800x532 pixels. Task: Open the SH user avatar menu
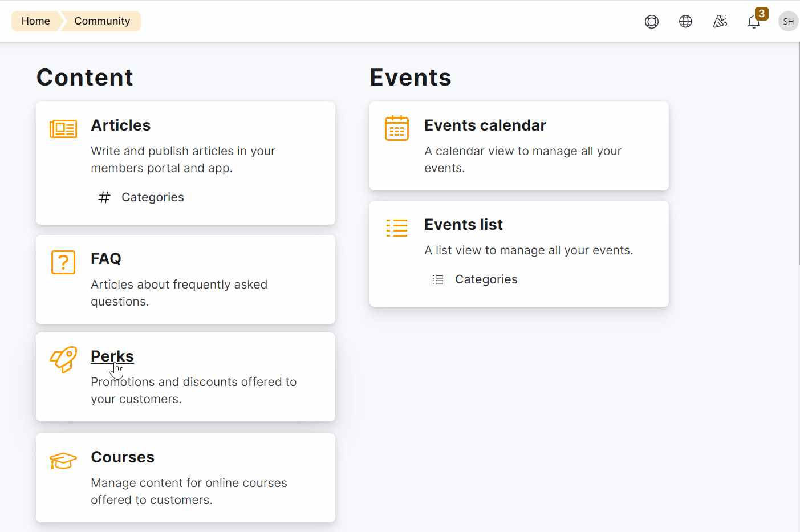pyautogui.click(x=788, y=21)
